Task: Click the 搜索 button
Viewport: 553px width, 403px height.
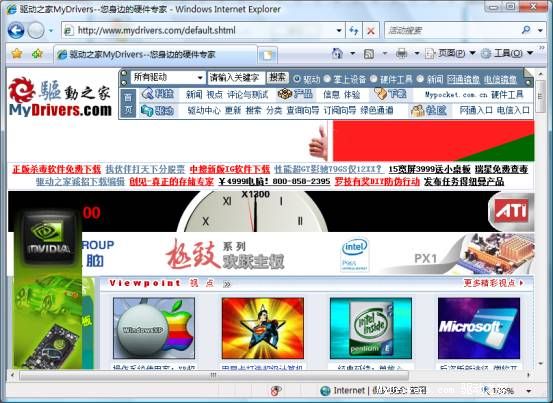Action: point(277,78)
